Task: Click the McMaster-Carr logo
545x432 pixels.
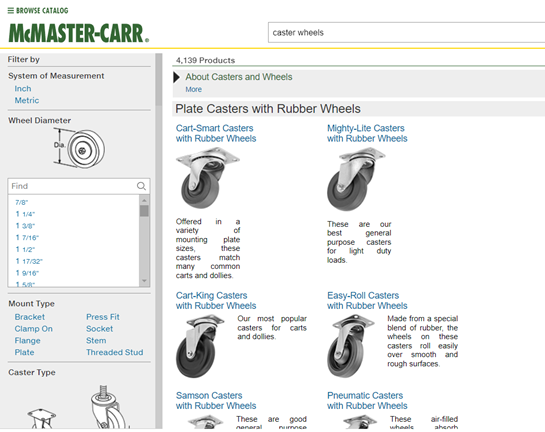Action: click(79, 33)
